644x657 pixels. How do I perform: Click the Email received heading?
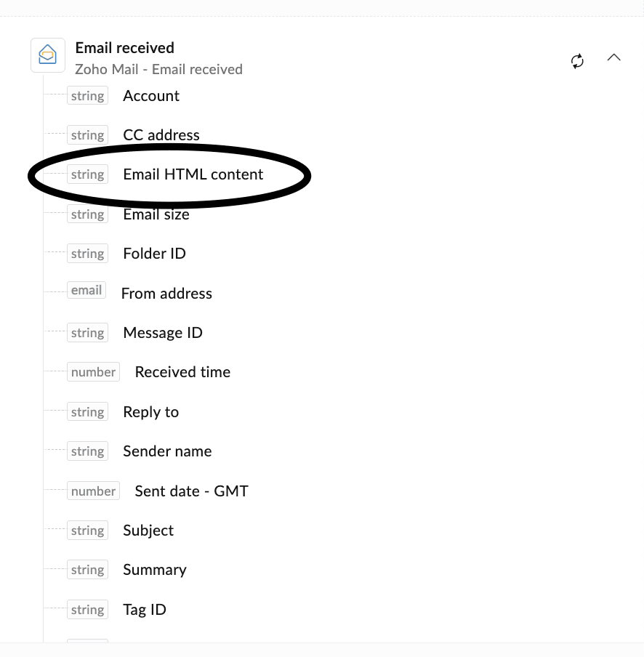pyautogui.click(x=125, y=48)
